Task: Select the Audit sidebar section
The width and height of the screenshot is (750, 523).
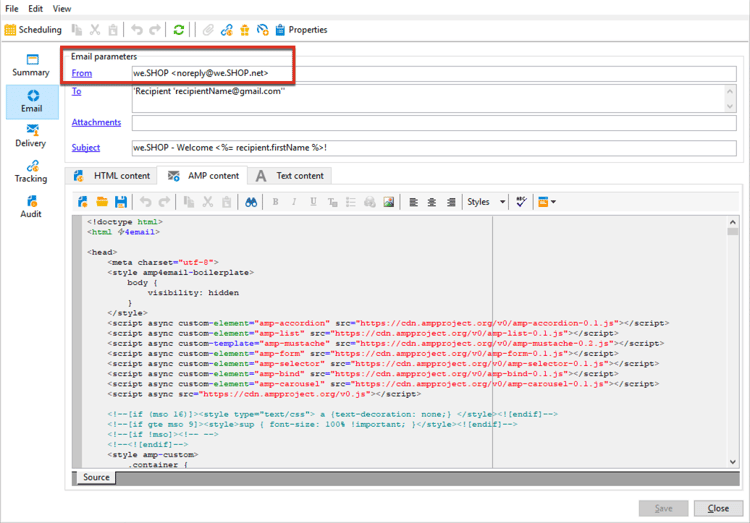Action: [31, 207]
